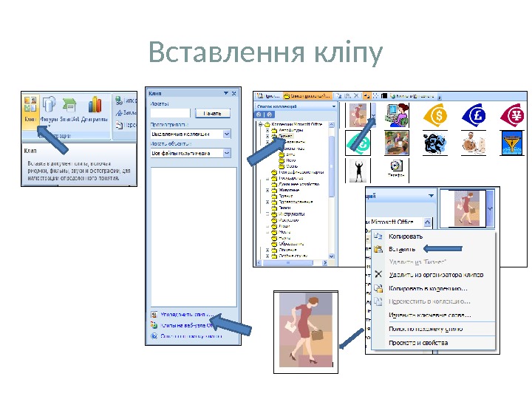This screenshot has height=399, width=532.
Task: Open the Клипы на веб-узле Office link
Action: click(x=187, y=325)
